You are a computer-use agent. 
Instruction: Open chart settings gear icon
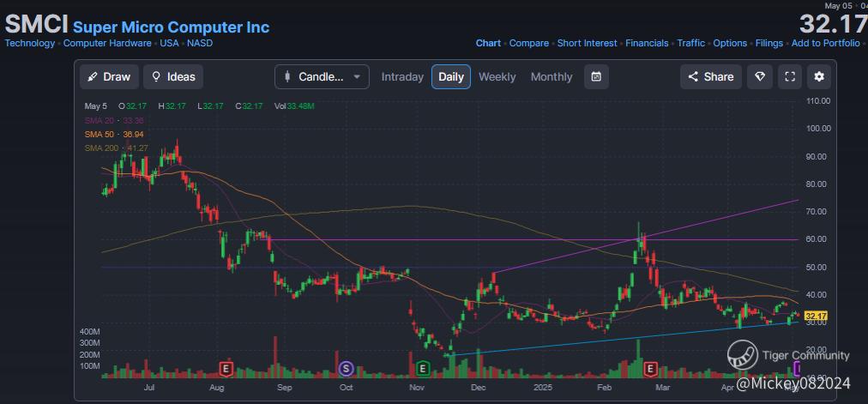coord(819,77)
